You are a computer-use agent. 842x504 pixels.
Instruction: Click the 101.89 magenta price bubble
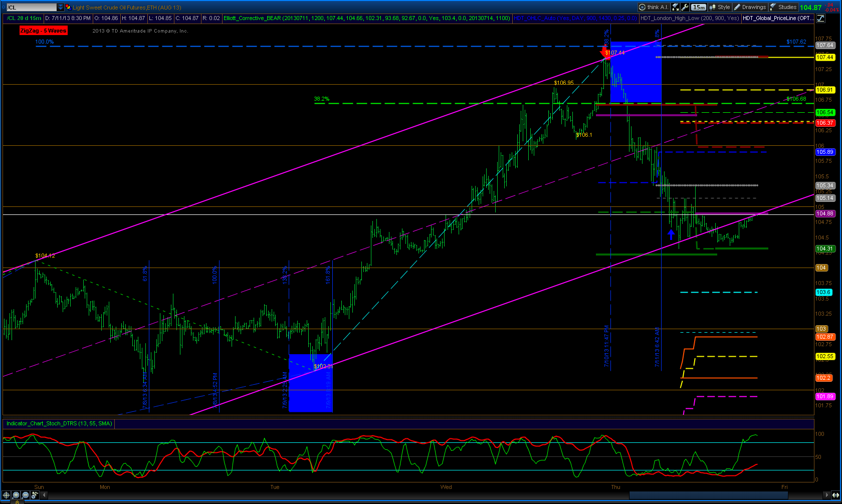coord(824,396)
